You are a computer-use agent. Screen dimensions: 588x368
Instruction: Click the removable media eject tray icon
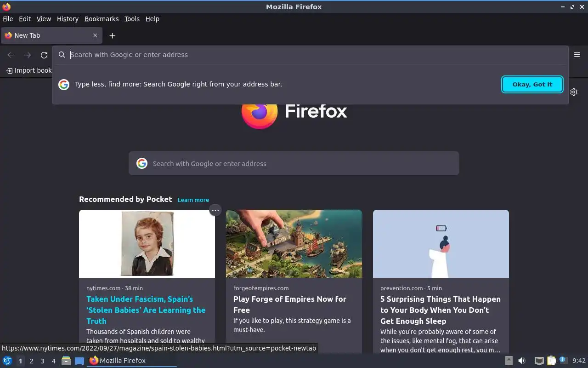coord(509,361)
